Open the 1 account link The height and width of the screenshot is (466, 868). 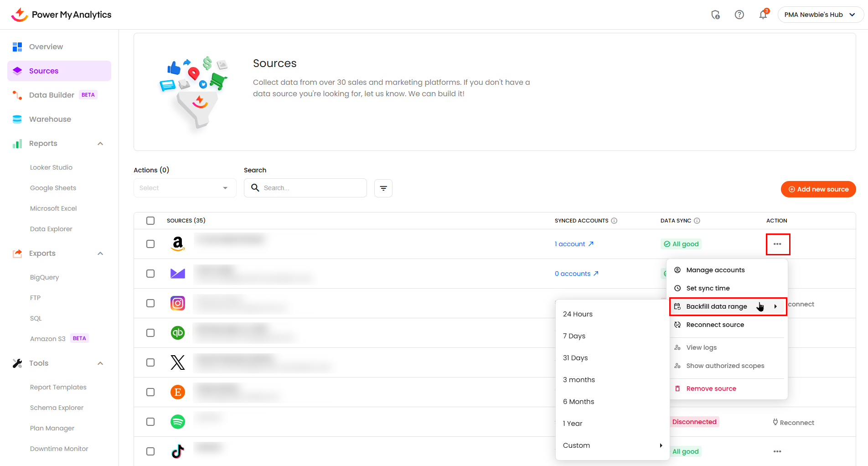[x=573, y=244]
